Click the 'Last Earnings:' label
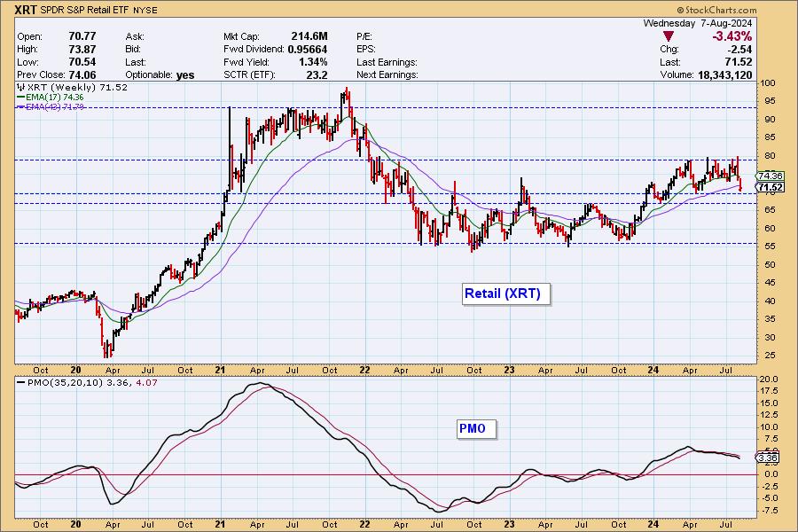 pos(387,62)
